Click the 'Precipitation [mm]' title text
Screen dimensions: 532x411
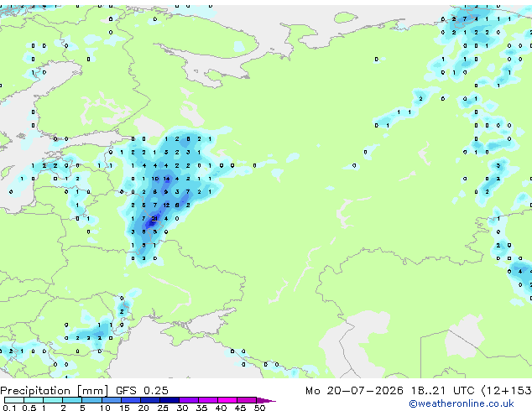[55, 391]
